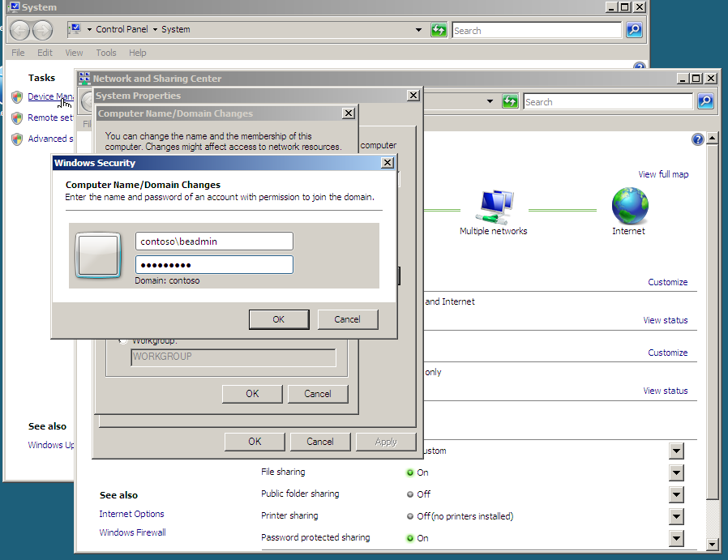Click the Control Panel icon in address bar
This screenshot has width=728, height=560.
pyautogui.click(x=75, y=30)
